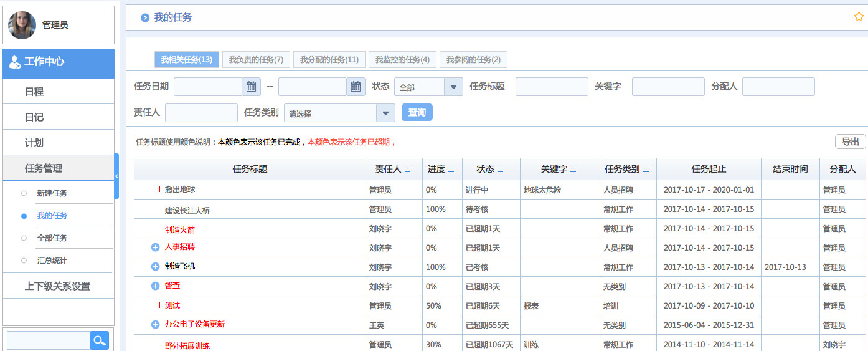Expand subtasks of 督查
The width and height of the screenshot is (868, 351).
[156, 286]
